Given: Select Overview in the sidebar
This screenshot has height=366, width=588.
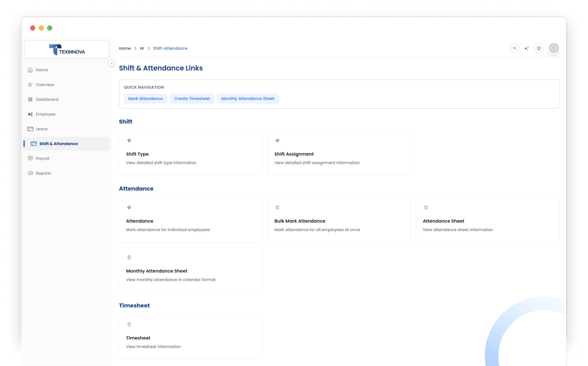Looking at the screenshot, I should coord(45,84).
